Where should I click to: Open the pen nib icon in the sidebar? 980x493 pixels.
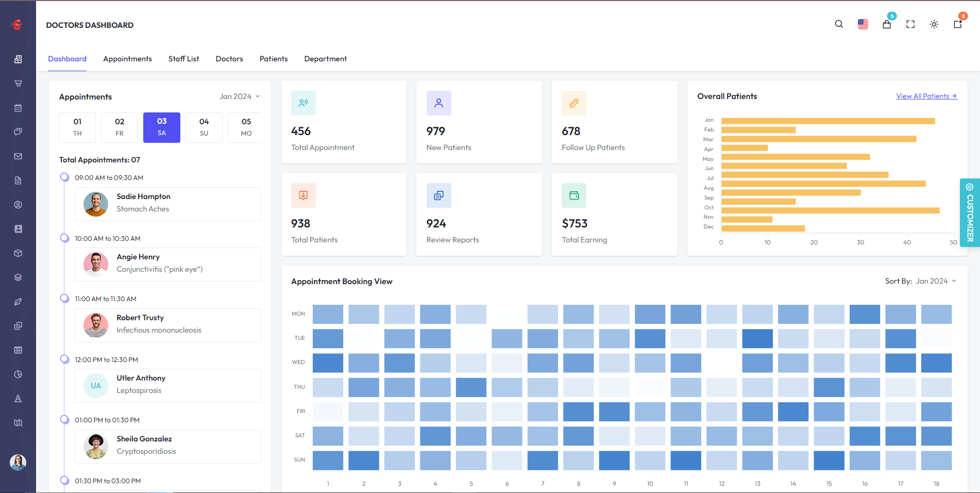(18, 302)
